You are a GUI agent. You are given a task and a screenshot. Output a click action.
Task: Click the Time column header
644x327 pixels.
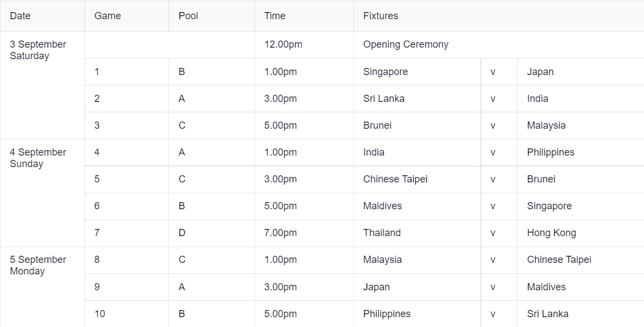[x=275, y=16]
